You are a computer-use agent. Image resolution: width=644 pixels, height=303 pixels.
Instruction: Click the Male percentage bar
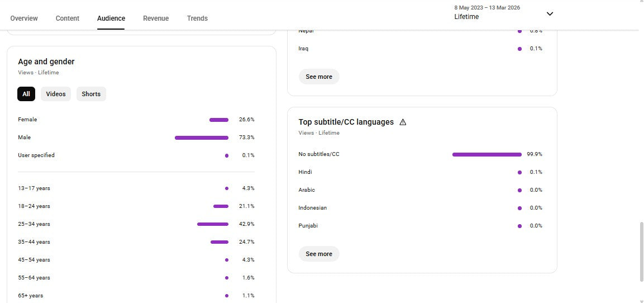tap(202, 138)
